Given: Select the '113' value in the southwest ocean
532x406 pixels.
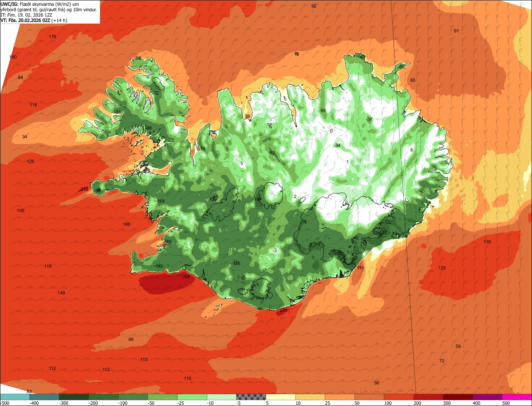Looking at the screenshot, I should pyautogui.click(x=144, y=360).
